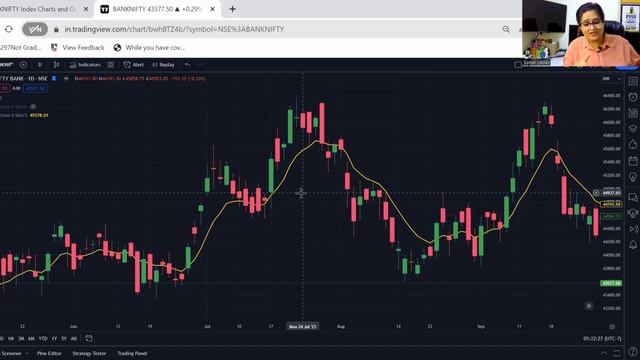
Task: Collapse the bottom panel chevron
Action: tap(604, 353)
